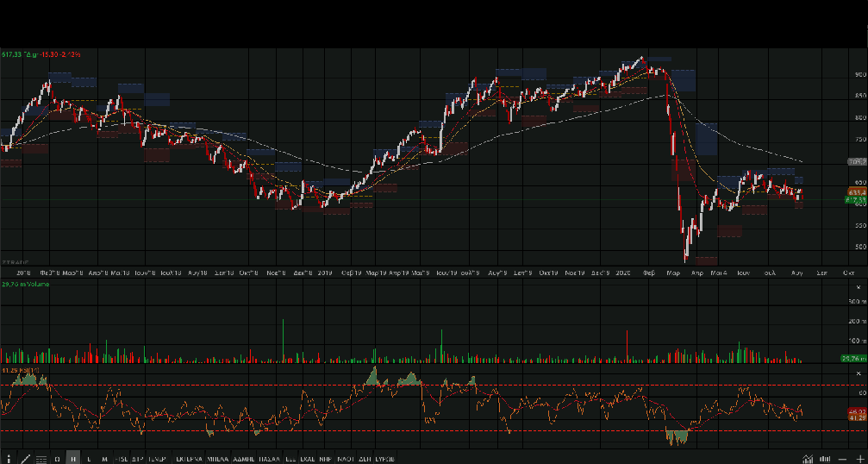Toggle the highlighted H timeframe button
This screenshot has height=464, width=868.
pos(73,459)
